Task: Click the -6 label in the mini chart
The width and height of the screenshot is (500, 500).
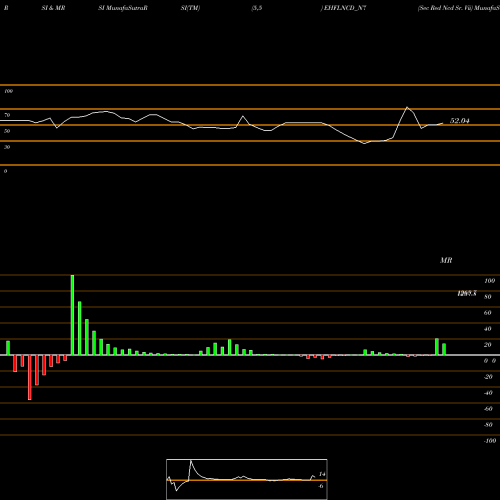Action: (x=321, y=486)
